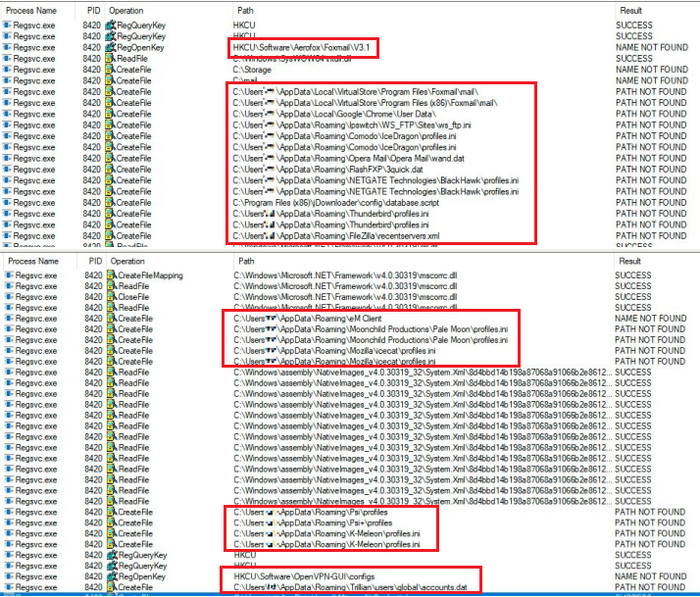This screenshot has height=597, width=700.
Task: Click the Process Name header in lower list
Action: click(x=33, y=261)
